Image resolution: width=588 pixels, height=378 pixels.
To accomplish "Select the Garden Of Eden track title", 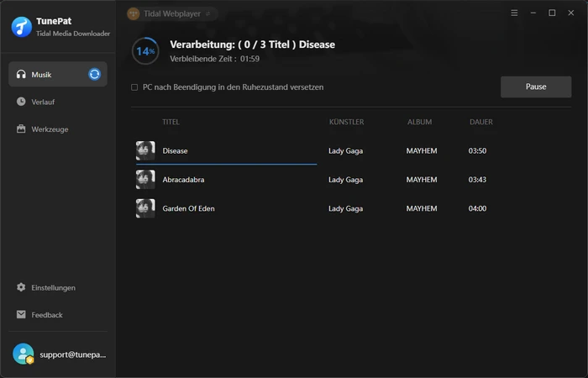I will tap(188, 208).
